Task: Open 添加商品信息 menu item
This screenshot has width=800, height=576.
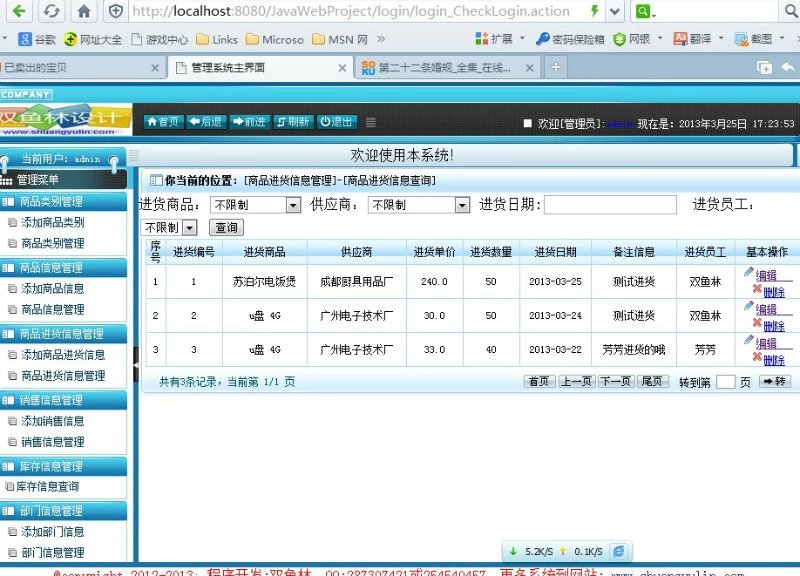Action: (53, 289)
